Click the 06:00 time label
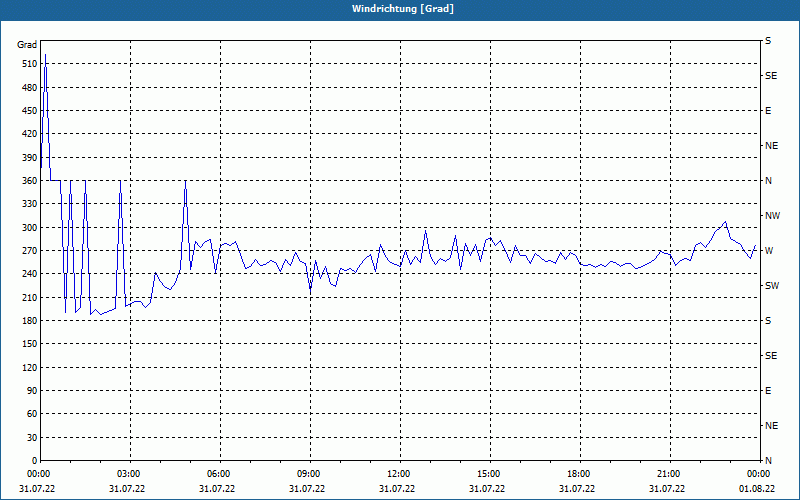This screenshot has height=500, width=800. click(219, 474)
